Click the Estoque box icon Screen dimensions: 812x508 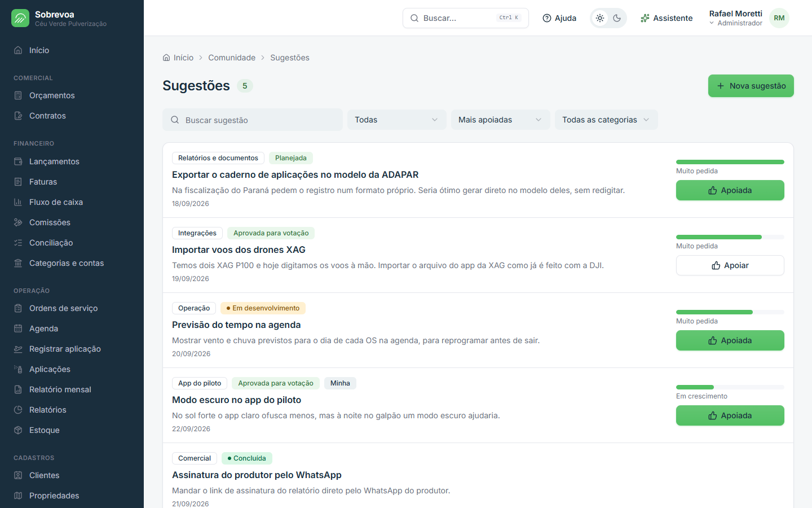click(18, 430)
